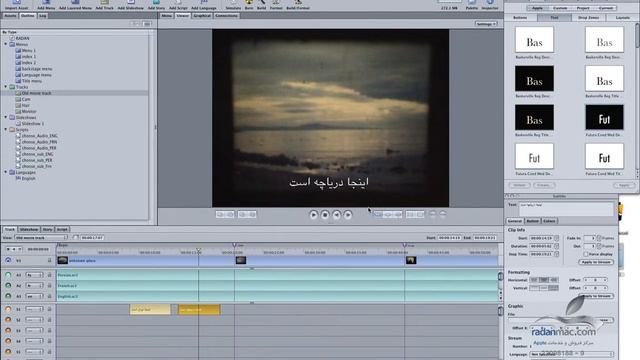Open the Inspector from the toolbar
Screen dimensions: 640x360
[x=490, y=3]
